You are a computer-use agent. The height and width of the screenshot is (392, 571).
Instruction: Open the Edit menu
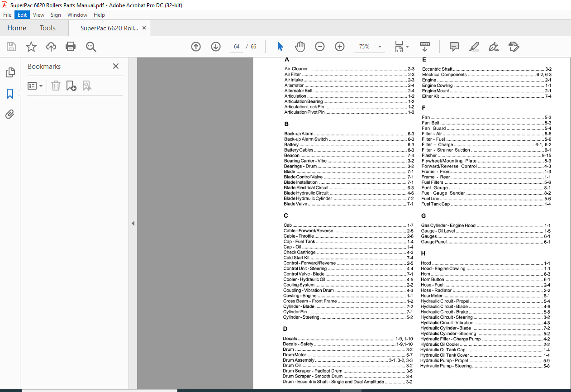(x=22, y=15)
